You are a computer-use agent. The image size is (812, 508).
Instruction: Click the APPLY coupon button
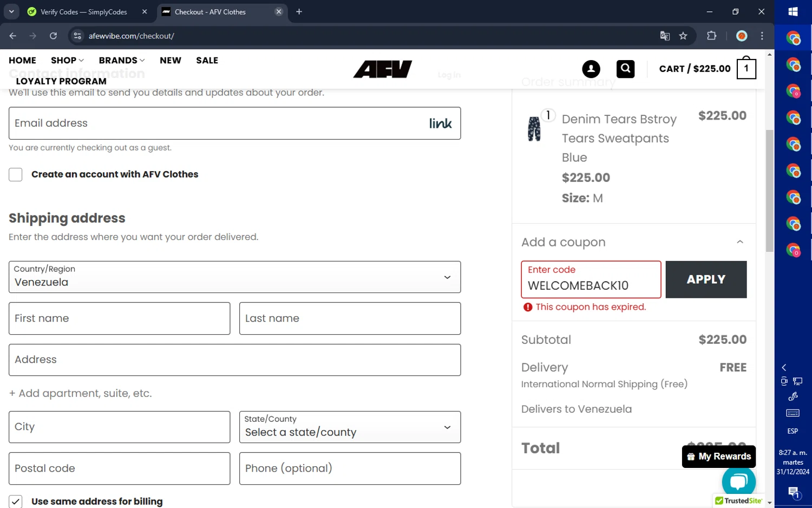(x=706, y=279)
